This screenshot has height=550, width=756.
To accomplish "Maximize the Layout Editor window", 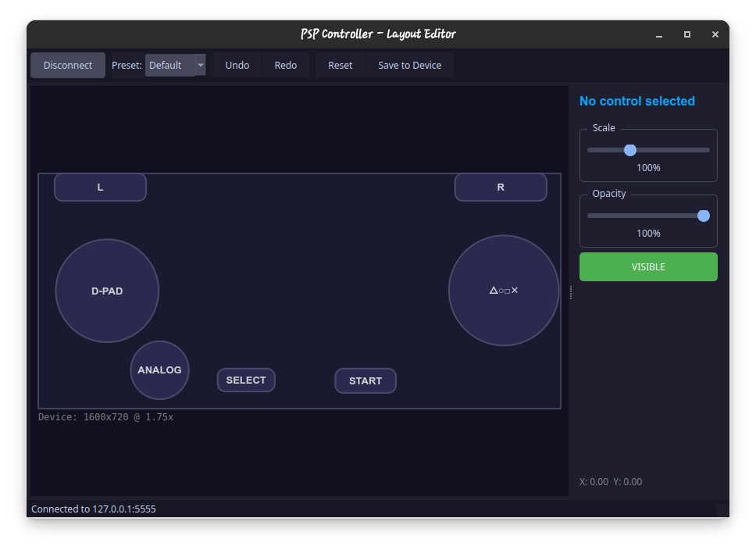I will 687,34.
